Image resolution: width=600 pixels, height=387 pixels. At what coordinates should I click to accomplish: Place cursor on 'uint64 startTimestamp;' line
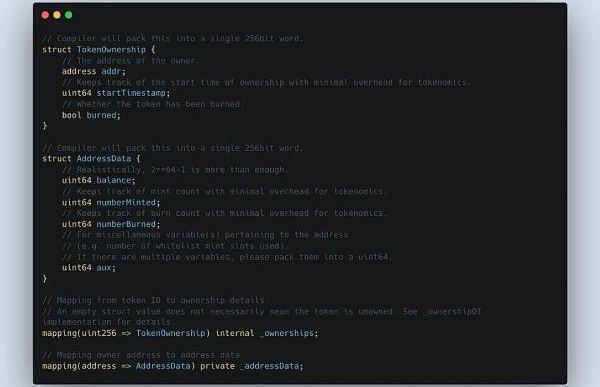116,93
